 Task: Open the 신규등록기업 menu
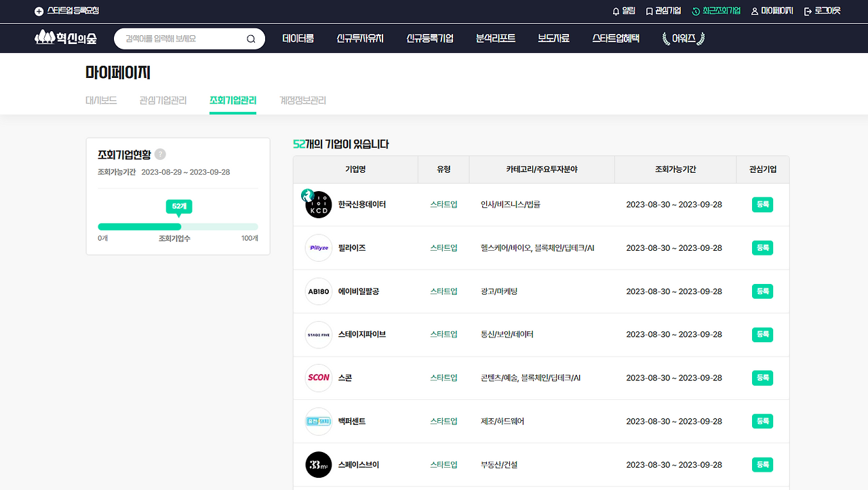point(430,39)
